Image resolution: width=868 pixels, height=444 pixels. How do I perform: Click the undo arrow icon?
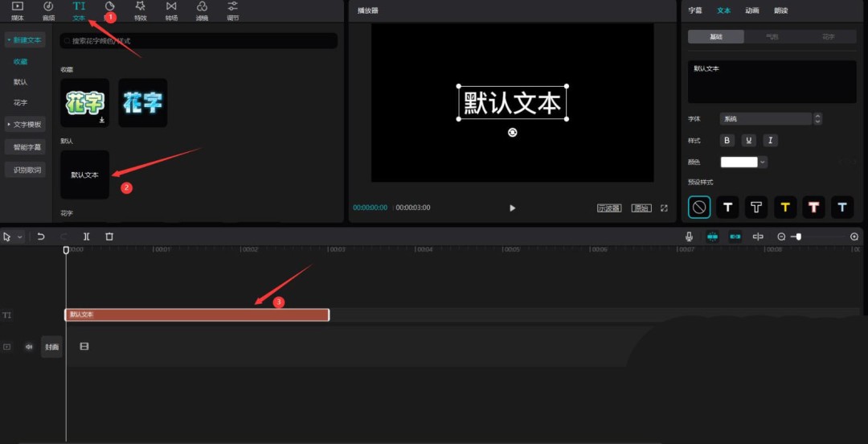pyautogui.click(x=41, y=236)
